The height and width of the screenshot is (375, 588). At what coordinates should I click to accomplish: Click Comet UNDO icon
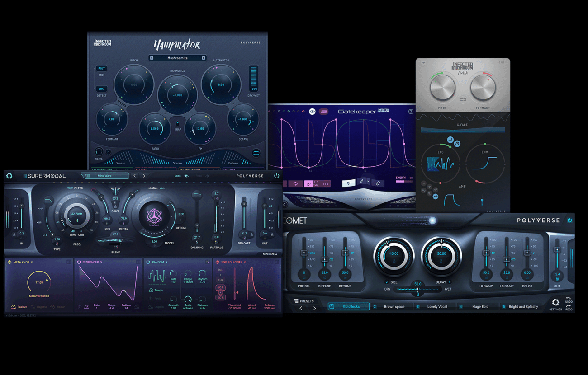click(569, 300)
